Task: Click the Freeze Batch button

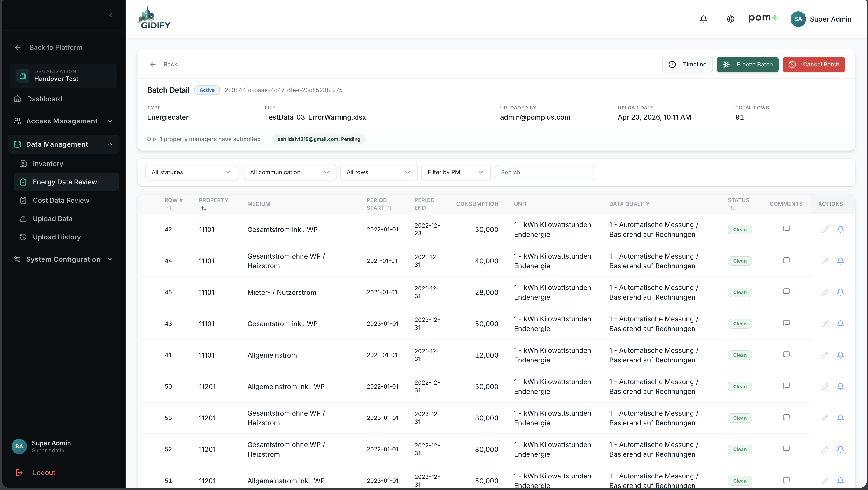Action: (x=747, y=65)
